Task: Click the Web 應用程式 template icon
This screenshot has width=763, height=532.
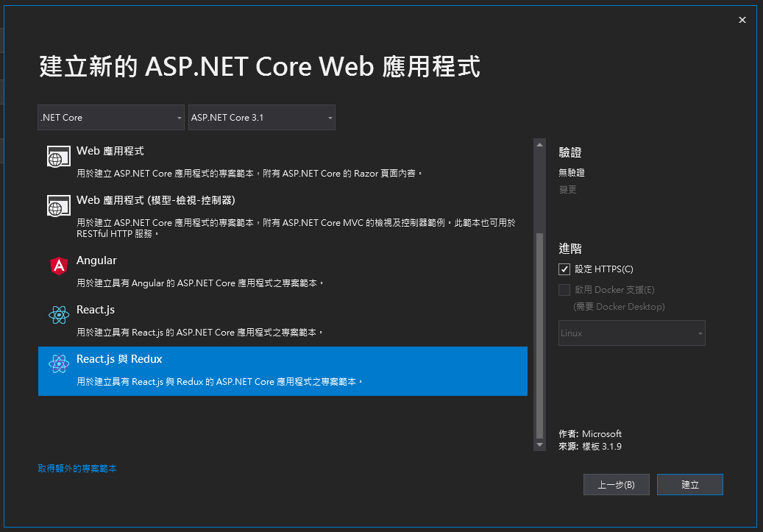Action: pos(58,157)
